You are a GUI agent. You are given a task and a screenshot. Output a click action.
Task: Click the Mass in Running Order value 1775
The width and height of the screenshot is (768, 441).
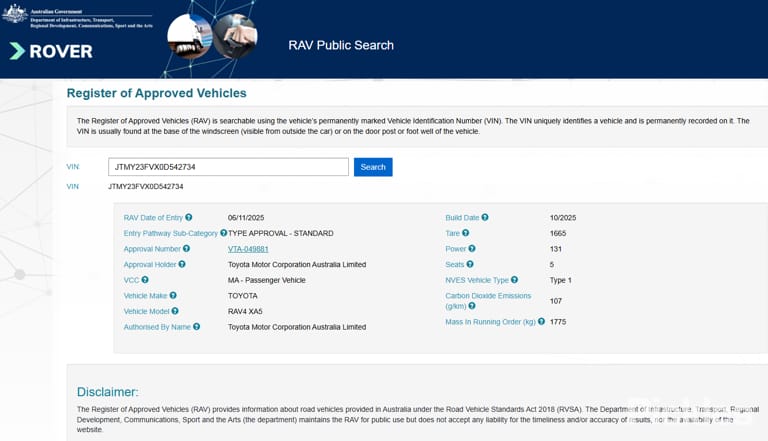click(558, 322)
